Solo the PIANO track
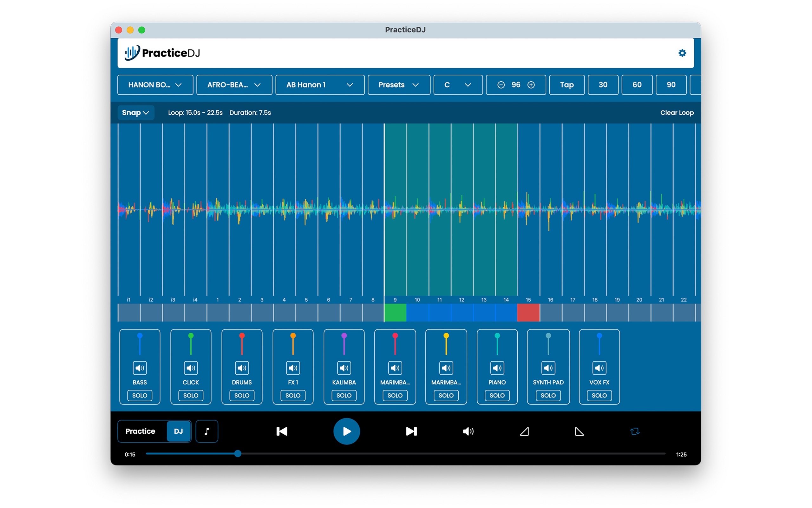The width and height of the screenshot is (812, 508). 497,396
